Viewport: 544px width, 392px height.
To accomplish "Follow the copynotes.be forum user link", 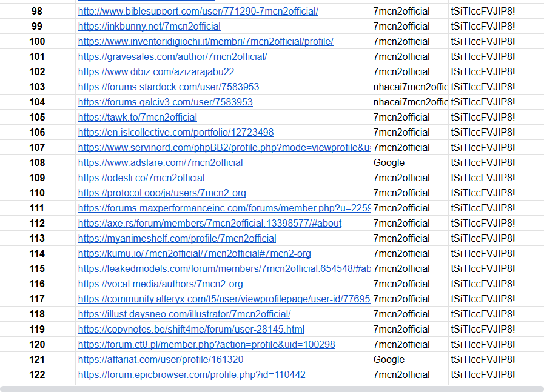I will click(x=190, y=329).
